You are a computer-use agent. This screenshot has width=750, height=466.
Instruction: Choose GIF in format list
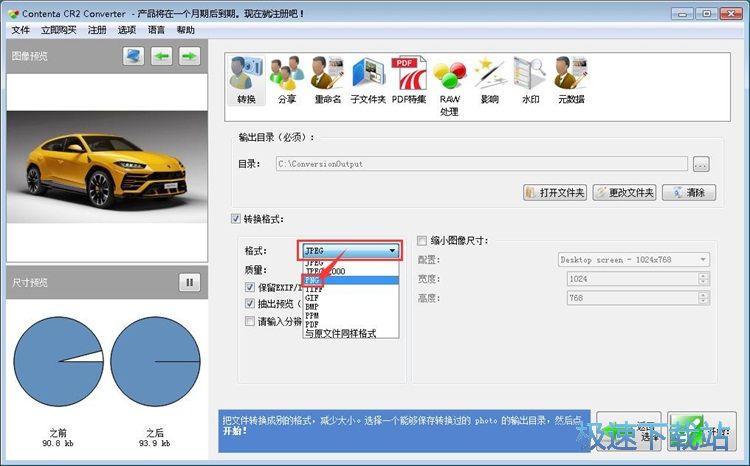[x=351, y=298]
